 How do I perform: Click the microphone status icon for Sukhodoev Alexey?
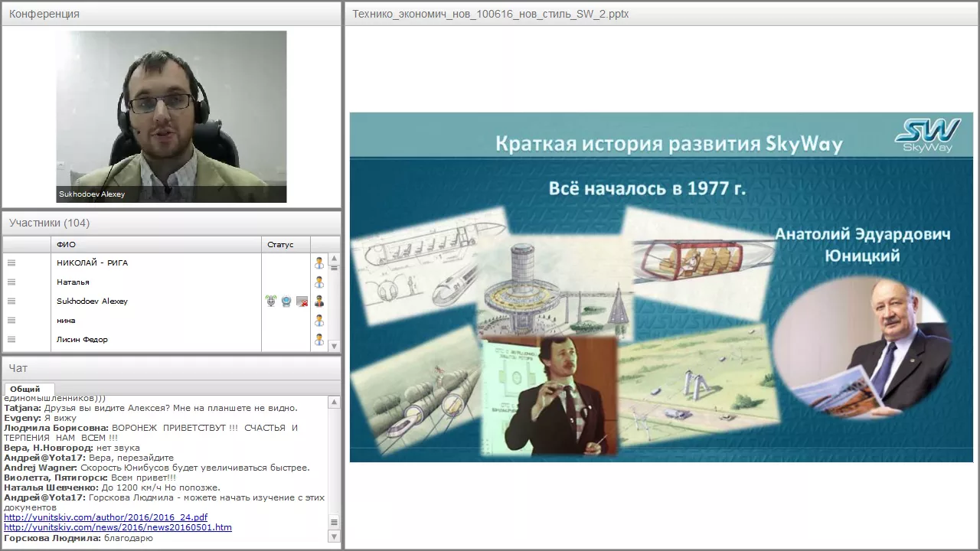coord(271,302)
